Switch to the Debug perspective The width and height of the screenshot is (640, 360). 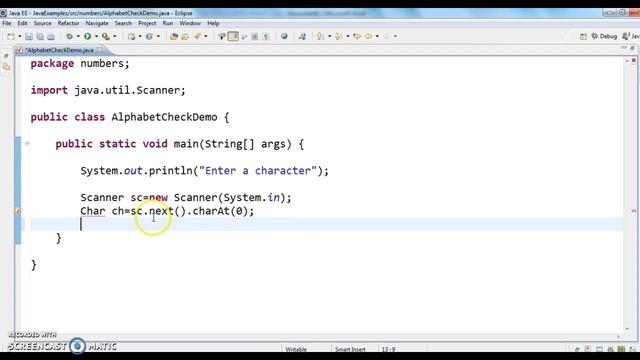click(x=604, y=37)
